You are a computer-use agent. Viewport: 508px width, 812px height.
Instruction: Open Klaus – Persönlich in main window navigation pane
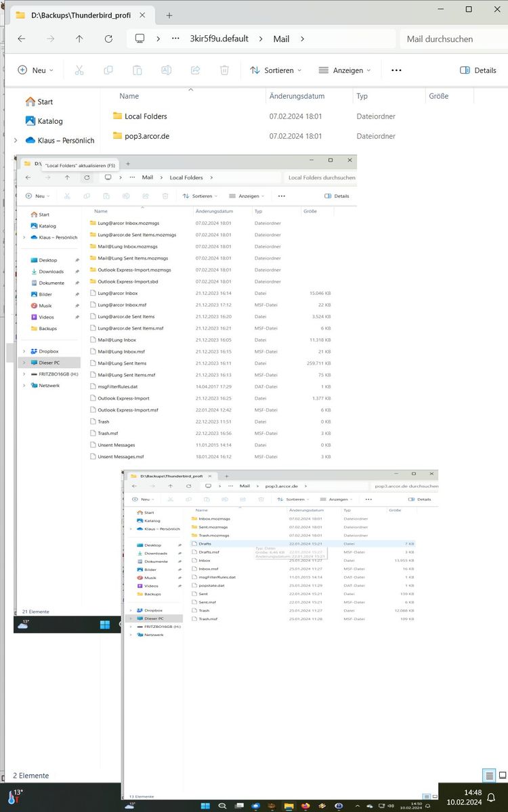point(60,141)
